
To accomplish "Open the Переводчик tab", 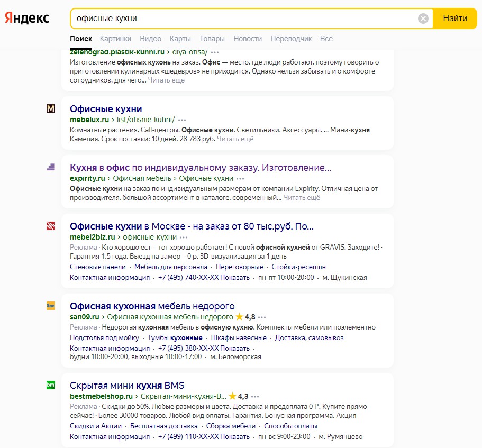I will (x=291, y=39).
